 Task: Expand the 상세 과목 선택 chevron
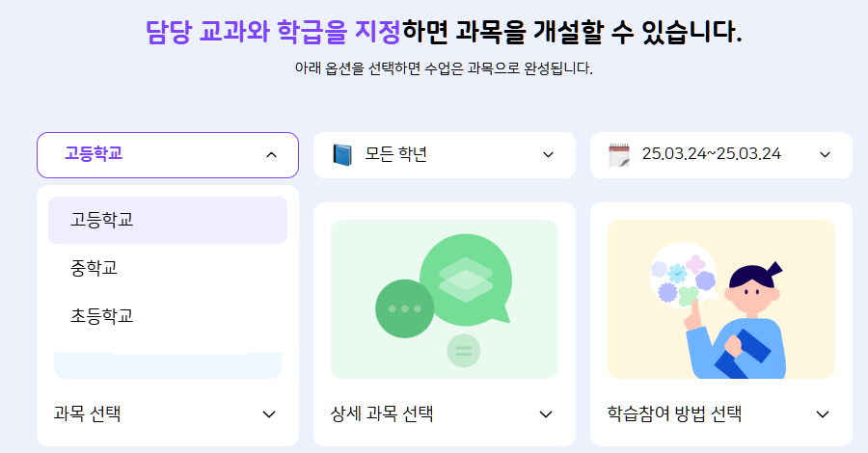[x=546, y=414]
